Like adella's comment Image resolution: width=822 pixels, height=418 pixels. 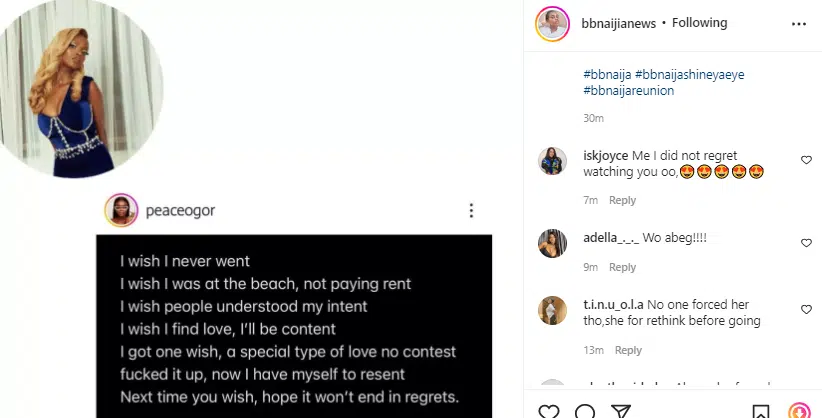pyautogui.click(x=806, y=243)
